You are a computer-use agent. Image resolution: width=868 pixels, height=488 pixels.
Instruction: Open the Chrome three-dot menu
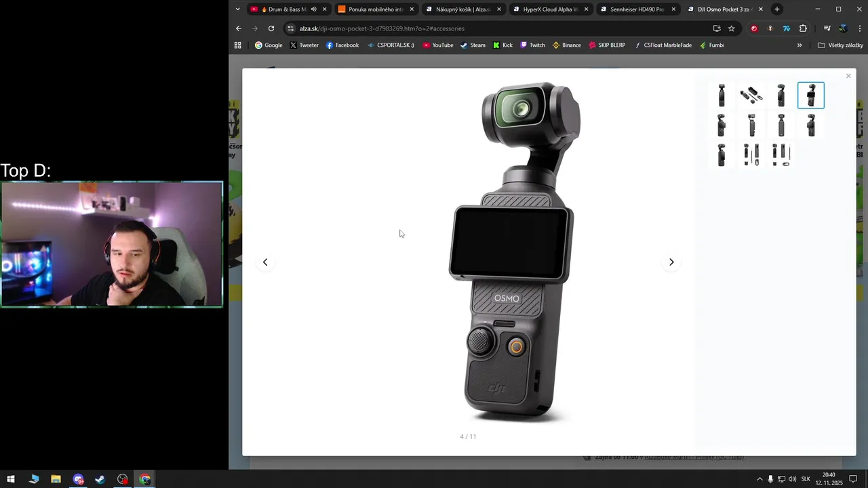tap(860, 28)
